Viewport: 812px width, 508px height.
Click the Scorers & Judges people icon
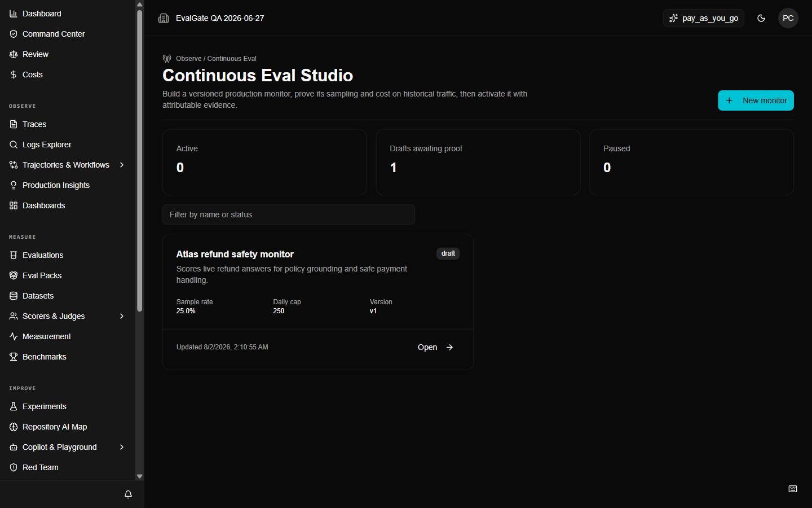(x=14, y=316)
